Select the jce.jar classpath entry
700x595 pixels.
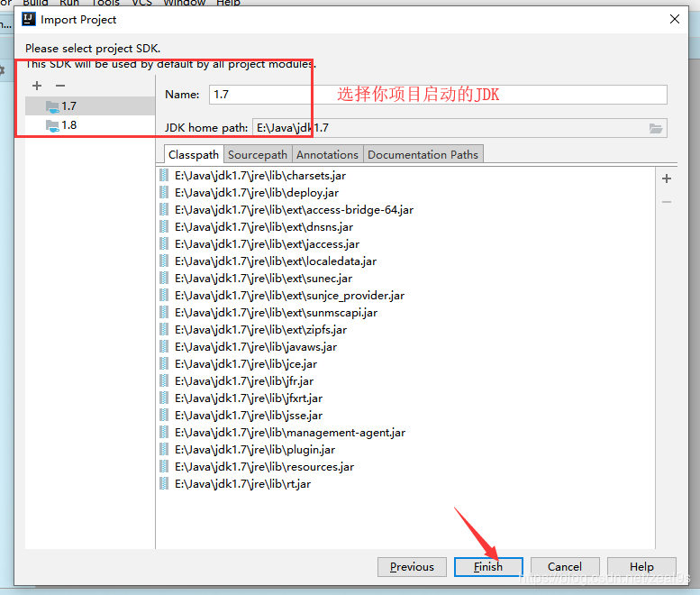click(x=405, y=364)
